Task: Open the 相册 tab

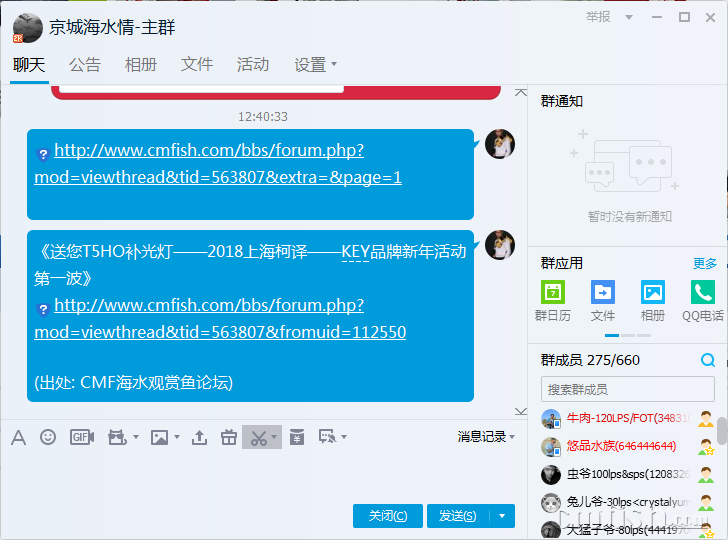Action: 141,65
